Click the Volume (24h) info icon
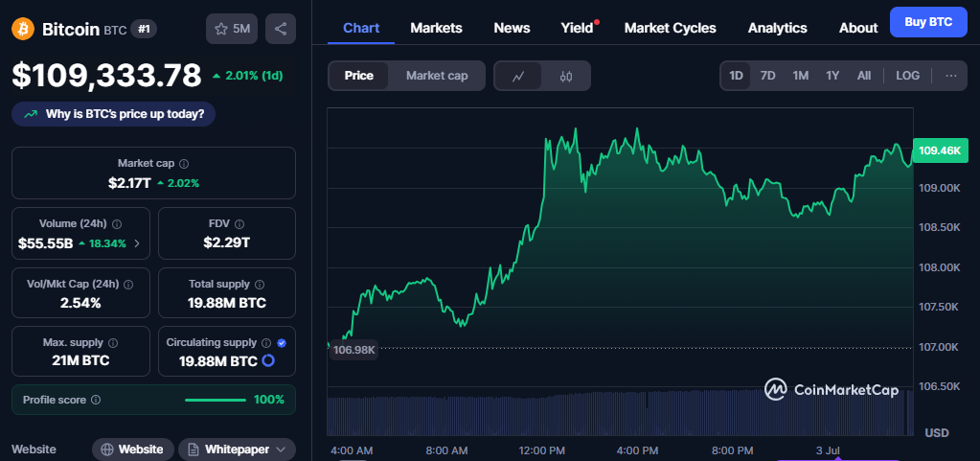The width and height of the screenshot is (980, 461). [117, 223]
